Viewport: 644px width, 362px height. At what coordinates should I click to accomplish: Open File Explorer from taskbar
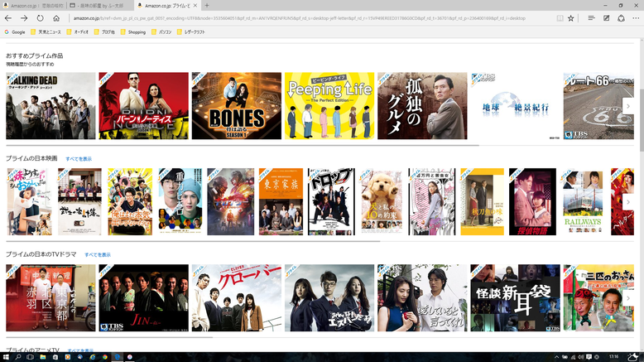[43, 357]
